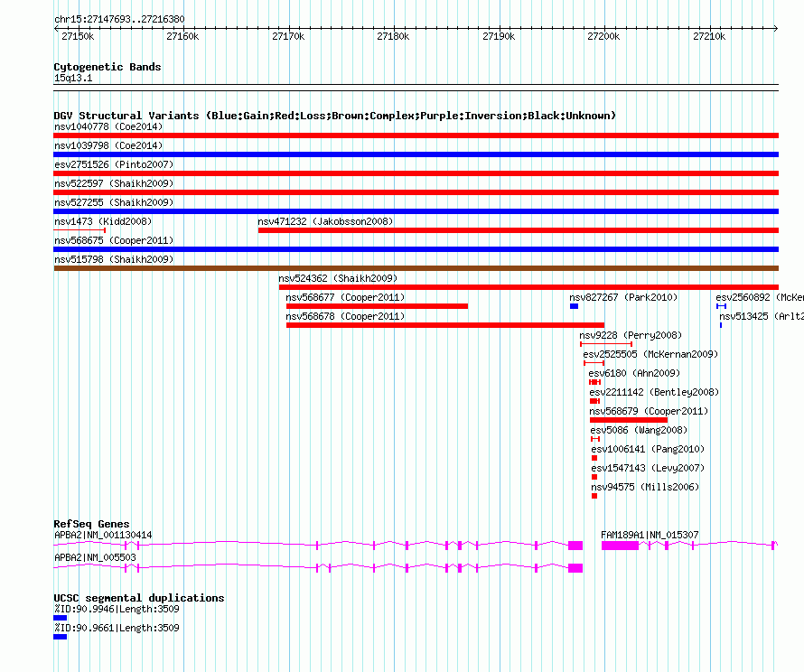The width and height of the screenshot is (804, 672).
Task: Click the blue block under %ID:90.9661
Action: (x=60, y=637)
